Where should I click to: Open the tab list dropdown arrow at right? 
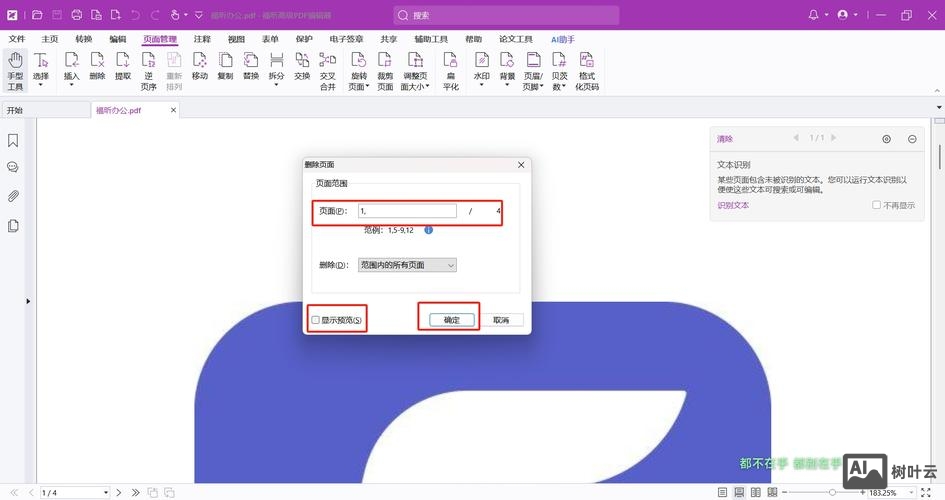[x=939, y=107]
